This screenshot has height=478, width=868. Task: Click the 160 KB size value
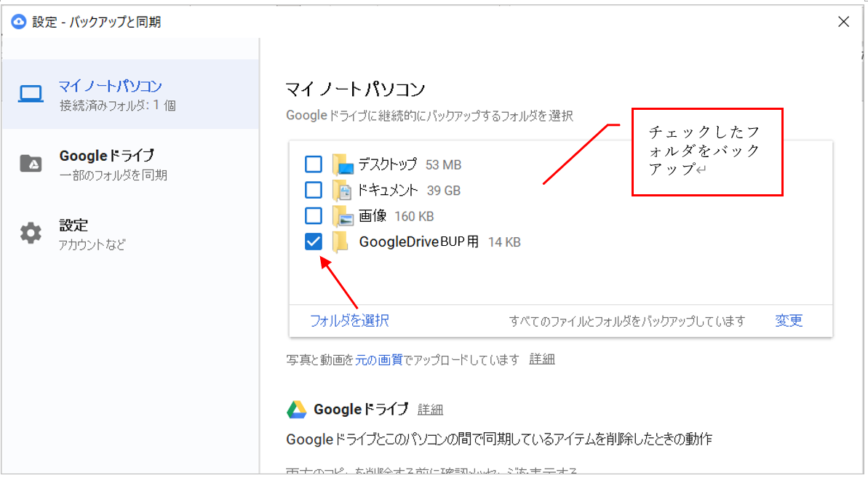click(x=414, y=216)
